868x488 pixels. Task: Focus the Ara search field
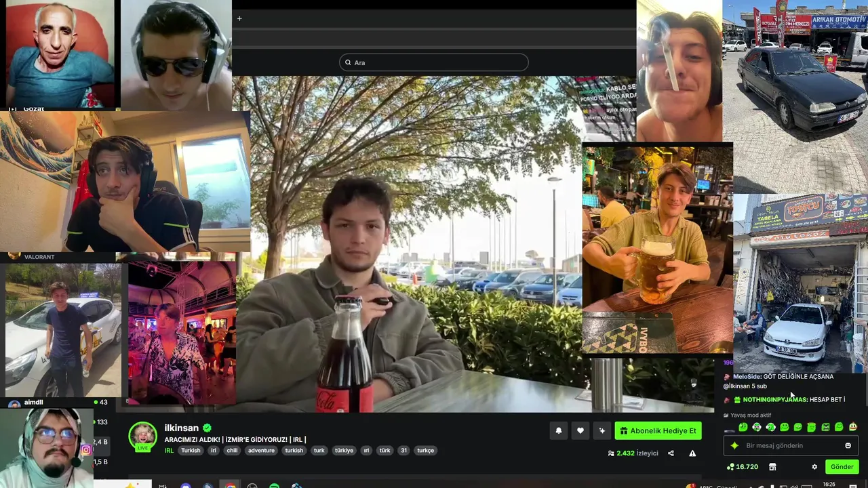434,62
